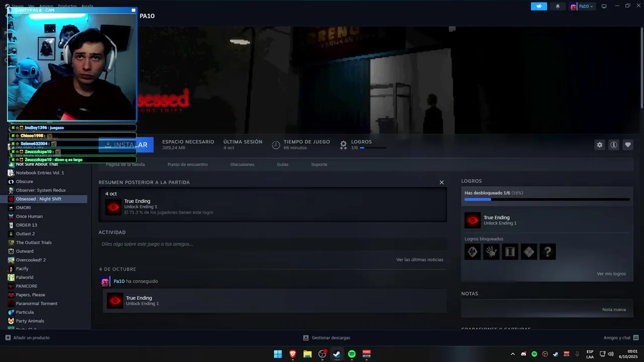Click the header achievements progress bar
Image resolution: width=644 pixels, height=362 pixels.
click(x=373, y=148)
